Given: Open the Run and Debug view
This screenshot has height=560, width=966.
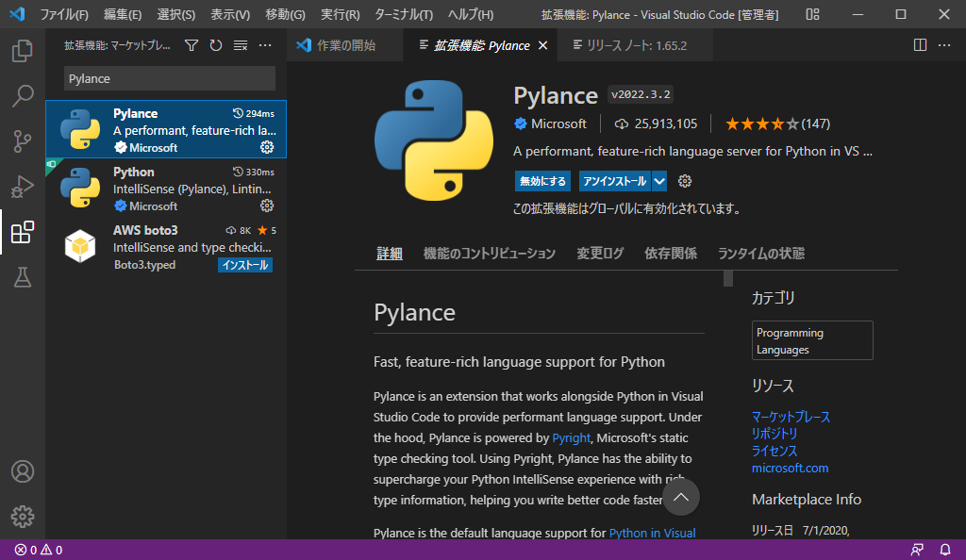Looking at the screenshot, I should tap(23, 187).
